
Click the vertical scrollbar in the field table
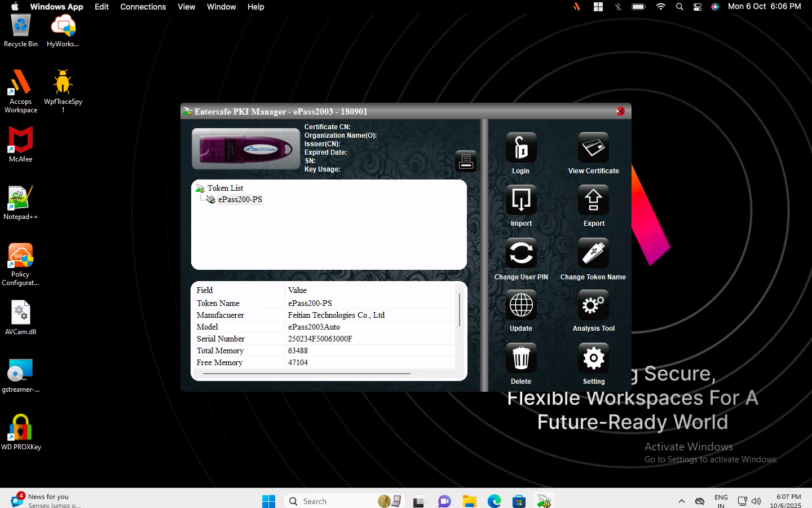460,310
